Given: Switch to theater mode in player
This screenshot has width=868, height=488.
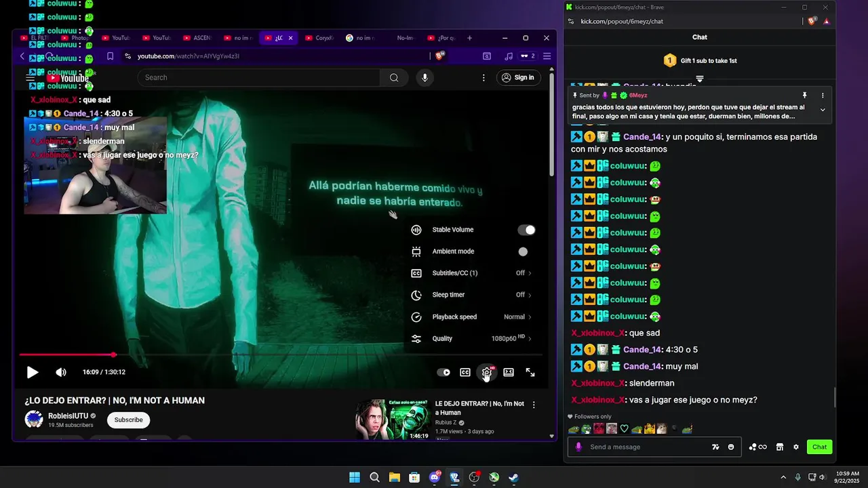Looking at the screenshot, I should 509,372.
